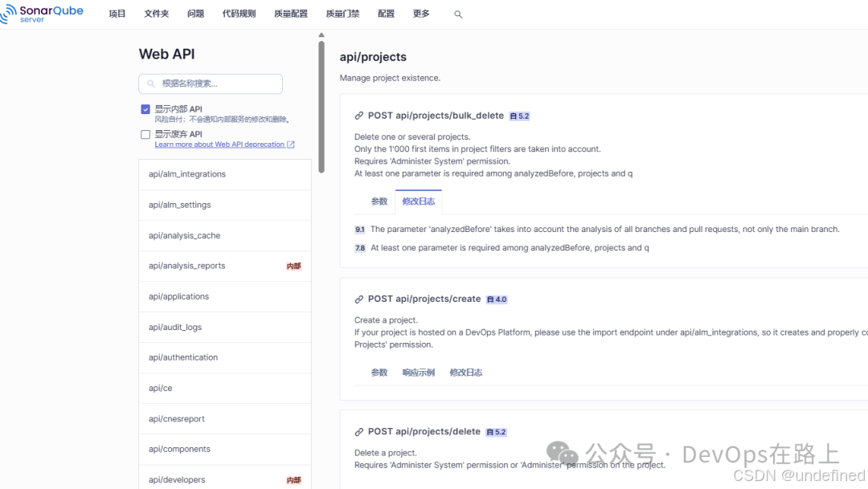Image resolution: width=868 pixels, height=489 pixels.
Task: Open 修改日志 tab under api/projects/create
Action: tap(466, 373)
